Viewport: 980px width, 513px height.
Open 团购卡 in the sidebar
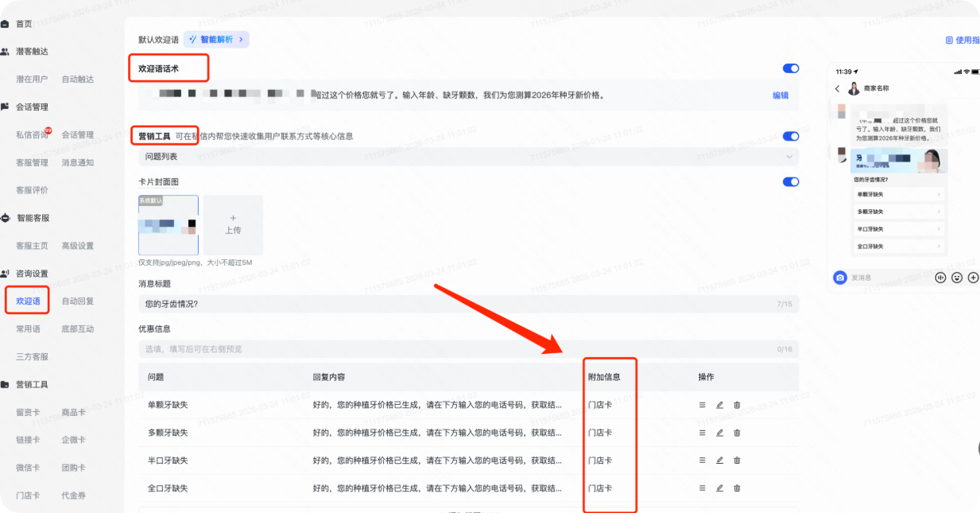[x=73, y=468]
